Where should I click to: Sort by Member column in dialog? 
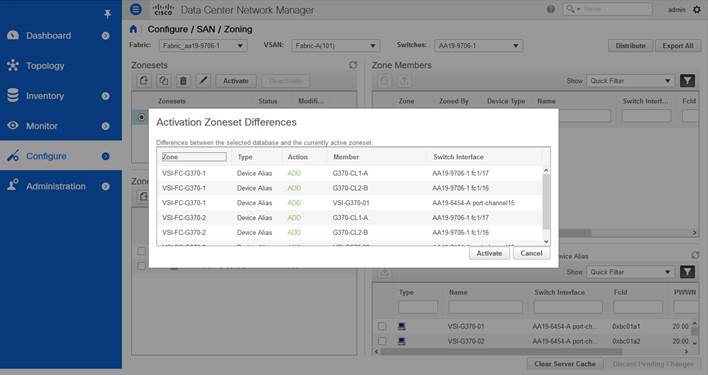click(346, 157)
